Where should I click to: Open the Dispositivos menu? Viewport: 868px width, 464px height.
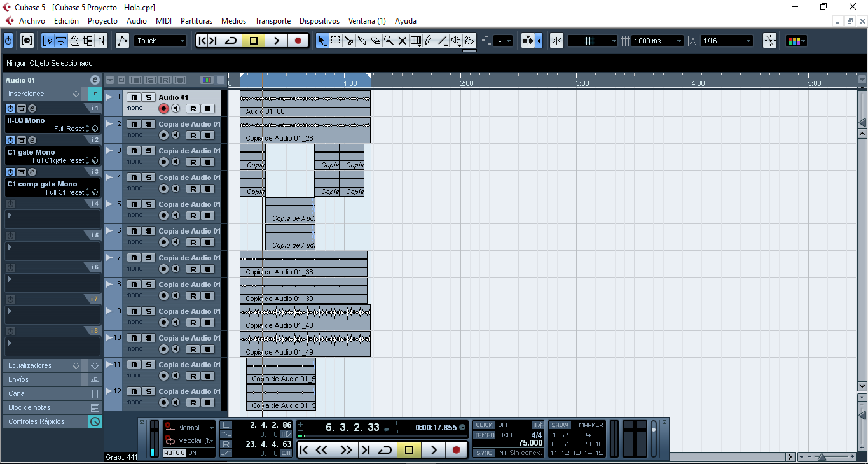coord(319,21)
